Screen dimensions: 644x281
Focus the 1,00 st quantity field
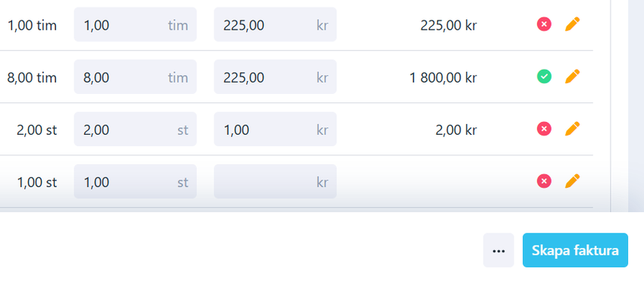pyautogui.click(x=135, y=181)
